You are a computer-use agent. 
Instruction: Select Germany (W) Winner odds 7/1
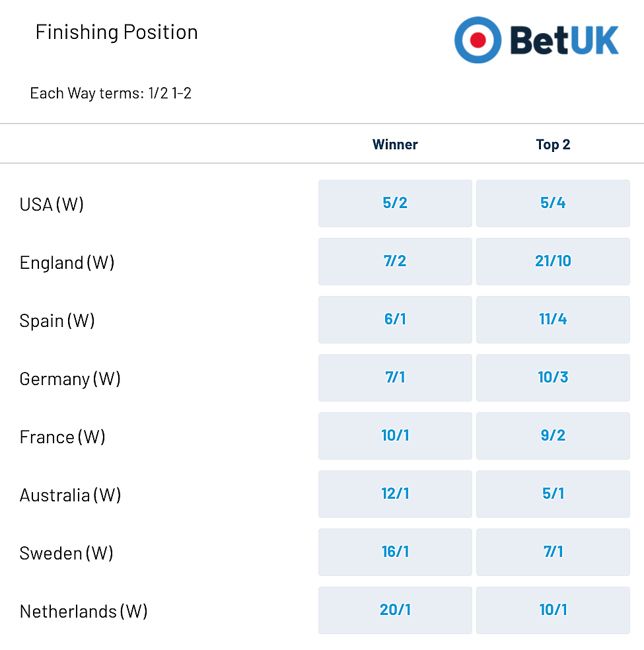395,378
